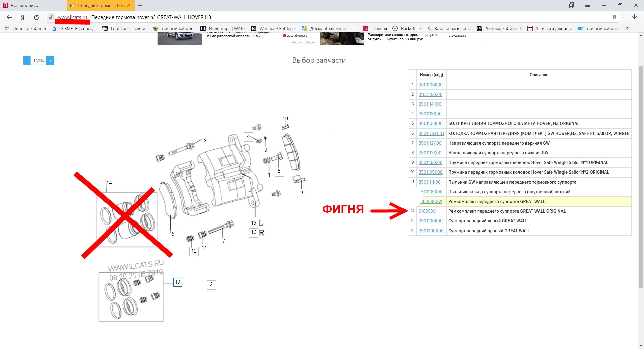The height and width of the screenshot is (349, 644).
Task: Open the 'Главная' bookmark
Action: 375,28
